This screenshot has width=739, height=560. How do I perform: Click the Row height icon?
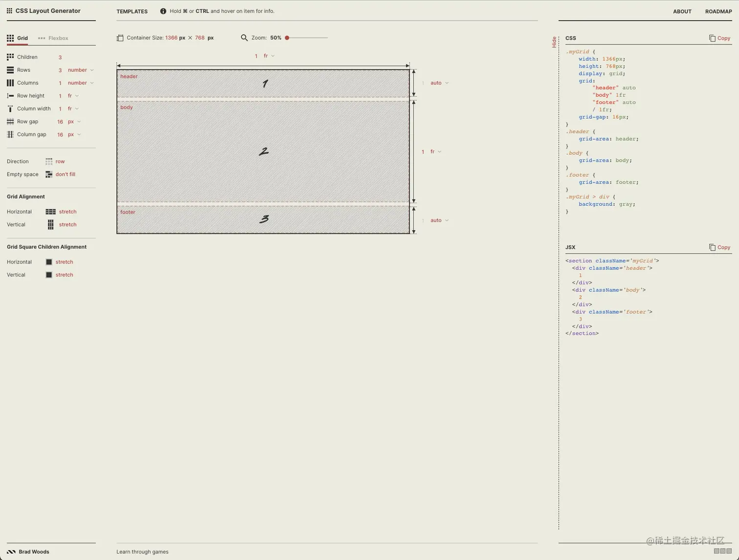(x=10, y=96)
